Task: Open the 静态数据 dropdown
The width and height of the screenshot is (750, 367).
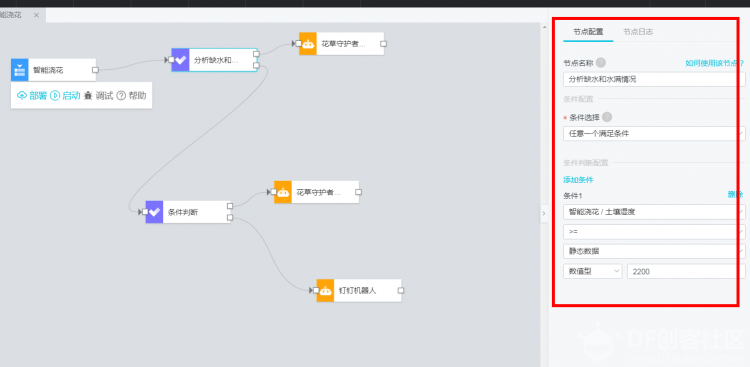Action: pos(654,251)
